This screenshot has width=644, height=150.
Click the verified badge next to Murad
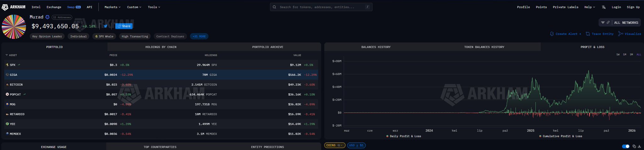[x=47, y=17]
